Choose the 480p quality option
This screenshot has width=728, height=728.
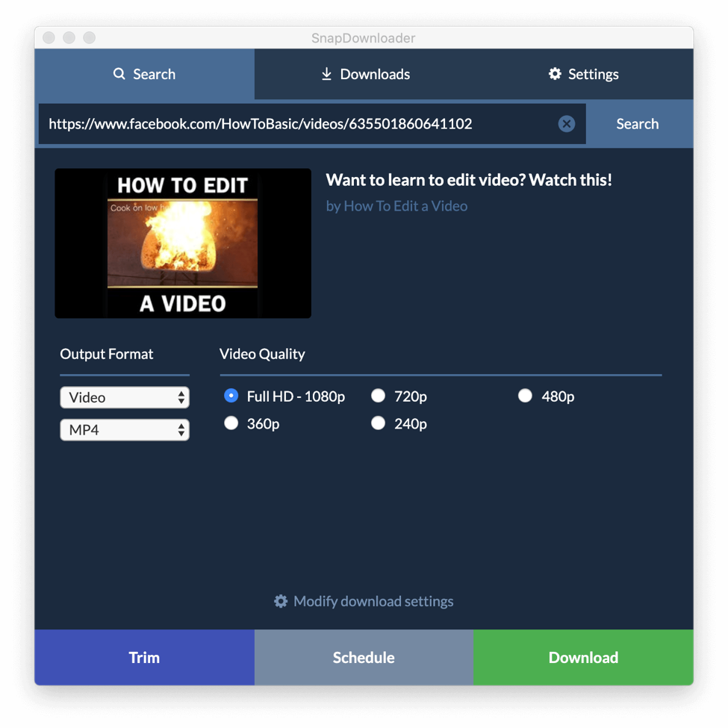(526, 396)
